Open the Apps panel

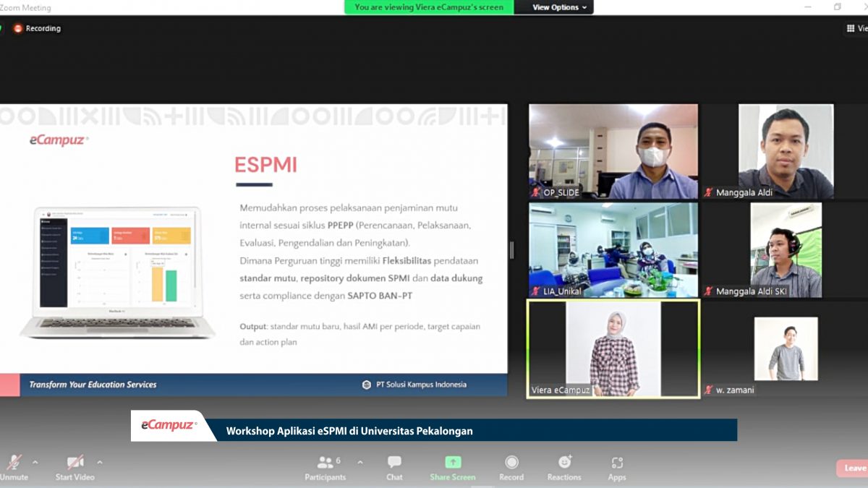click(617, 467)
